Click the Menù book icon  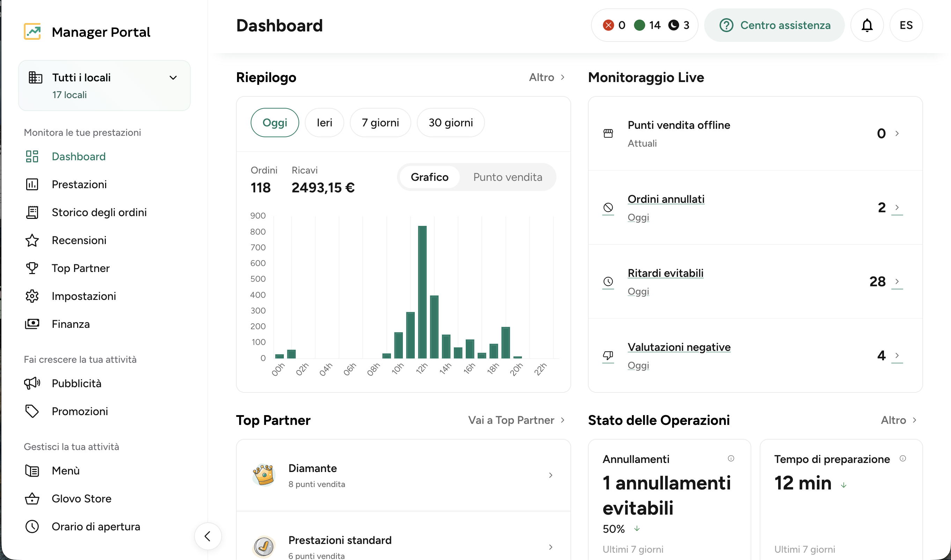pyautogui.click(x=32, y=471)
